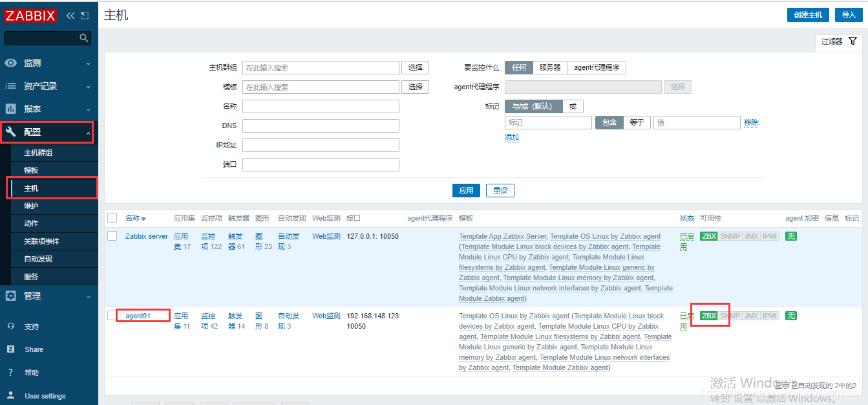Click 选择 button next to 主机群组
Viewport: 868px width, 405px height.
pyautogui.click(x=416, y=67)
